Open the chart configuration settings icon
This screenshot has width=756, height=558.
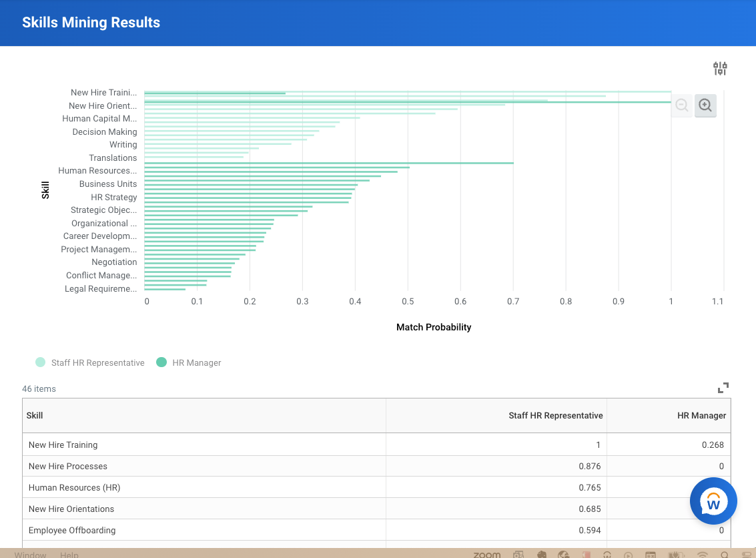(720, 67)
